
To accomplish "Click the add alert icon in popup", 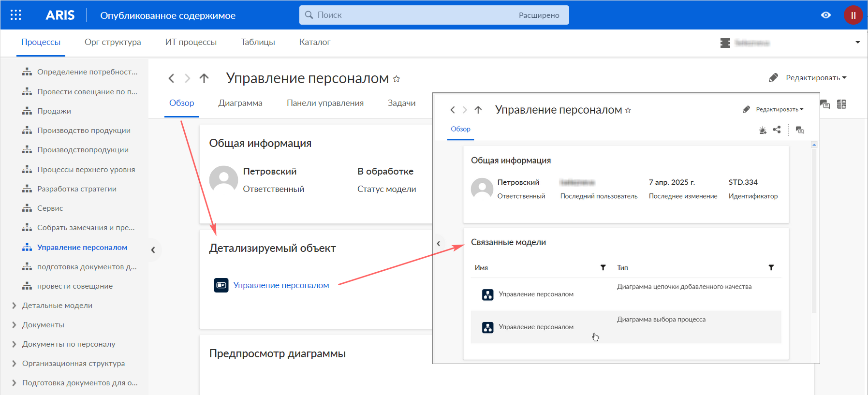I will (x=763, y=130).
